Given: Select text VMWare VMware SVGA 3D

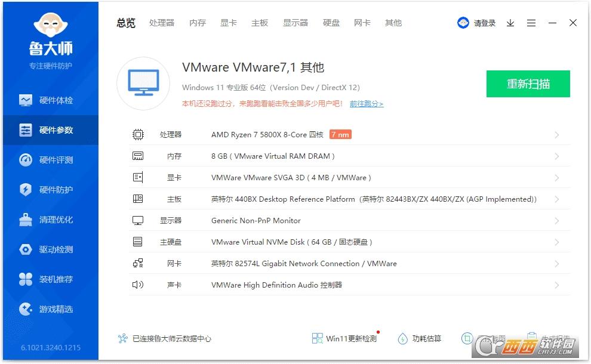Looking at the screenshot, I should (258, 177).
